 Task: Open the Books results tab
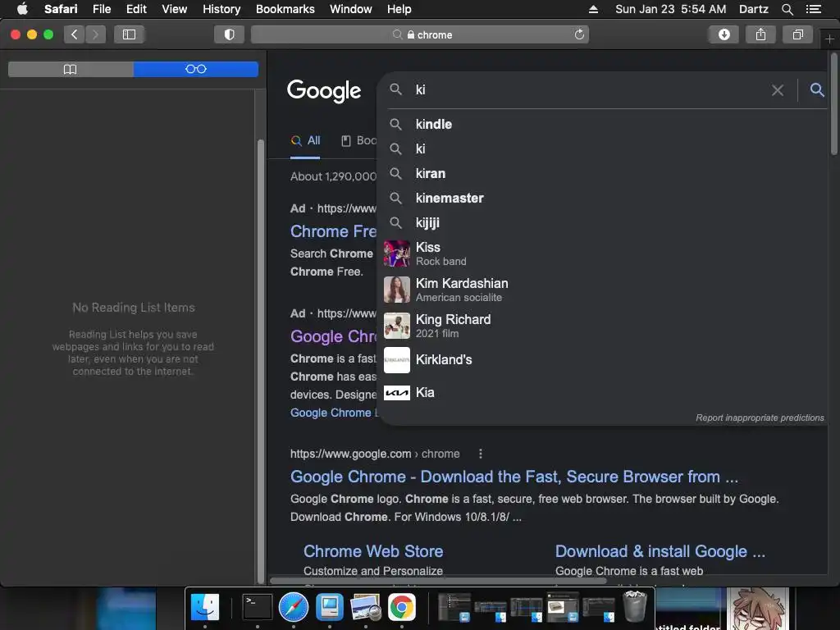(359, 141)
